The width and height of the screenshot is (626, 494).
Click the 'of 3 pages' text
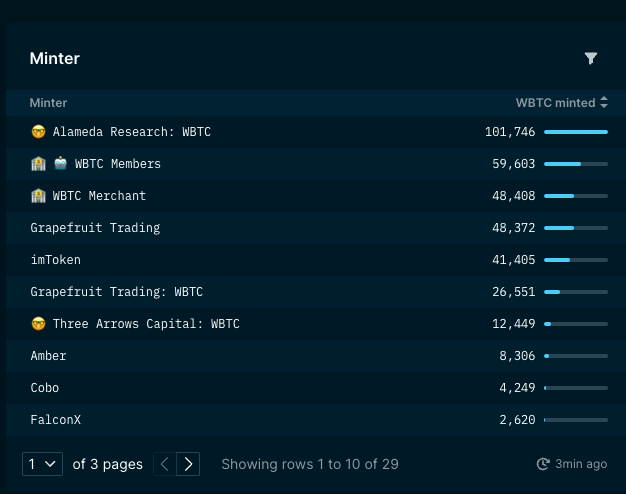(107, 464)
